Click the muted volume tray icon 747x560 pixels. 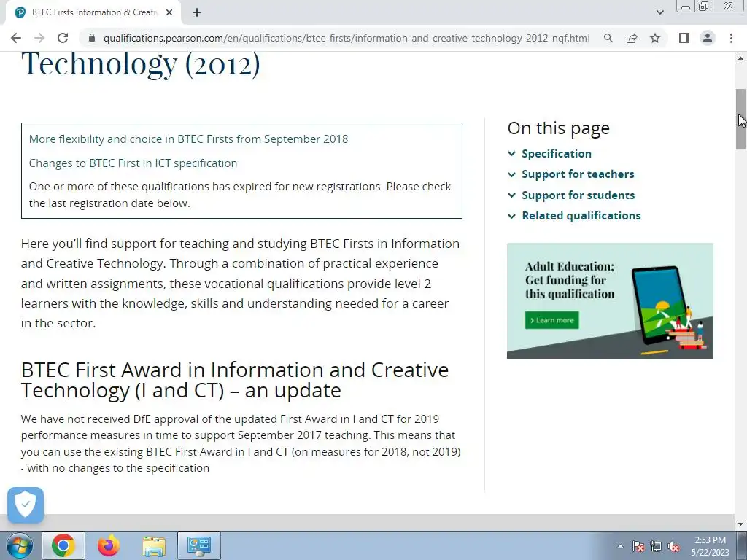673,546
